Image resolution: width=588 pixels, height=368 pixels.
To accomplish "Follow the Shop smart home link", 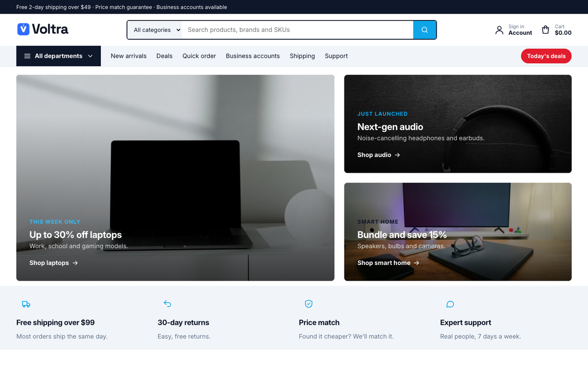I will 388,263.
